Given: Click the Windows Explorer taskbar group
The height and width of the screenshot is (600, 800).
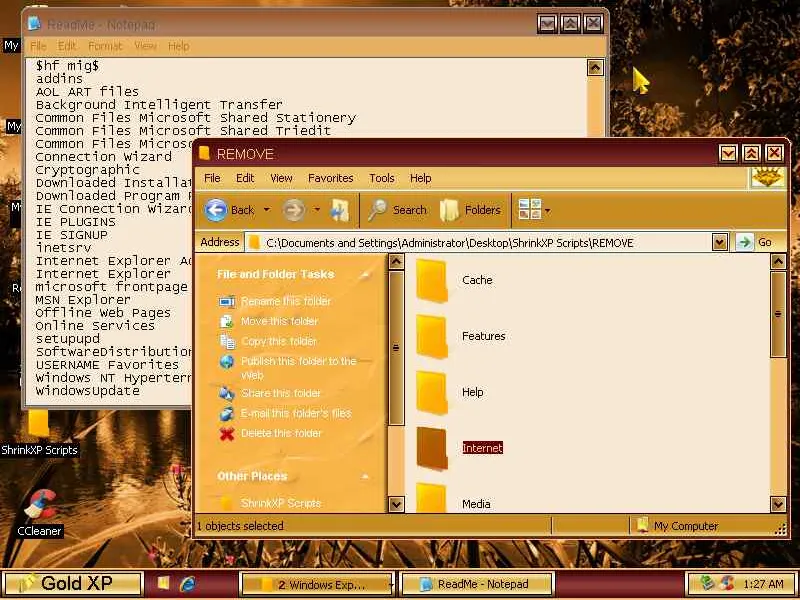Looking at the screenshot, I should [316, 584].
